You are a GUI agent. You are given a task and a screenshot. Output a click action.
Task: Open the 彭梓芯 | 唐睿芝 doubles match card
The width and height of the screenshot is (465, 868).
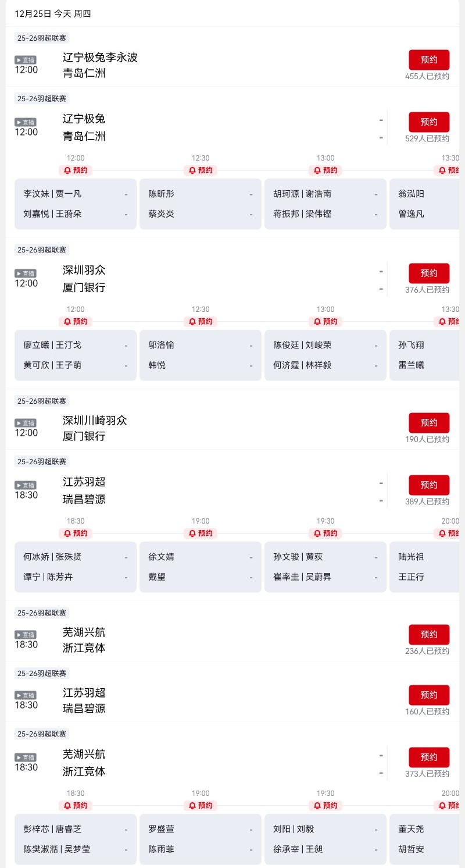[76, 839]
